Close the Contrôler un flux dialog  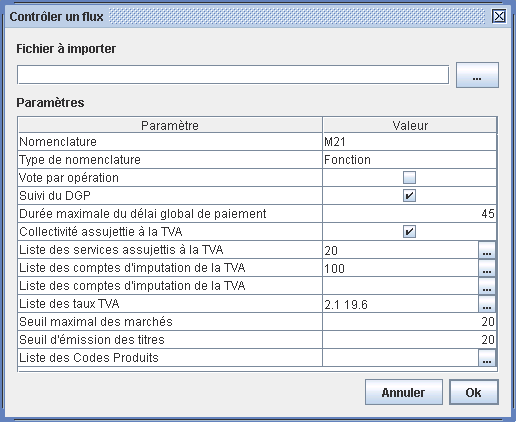(499, 16)
